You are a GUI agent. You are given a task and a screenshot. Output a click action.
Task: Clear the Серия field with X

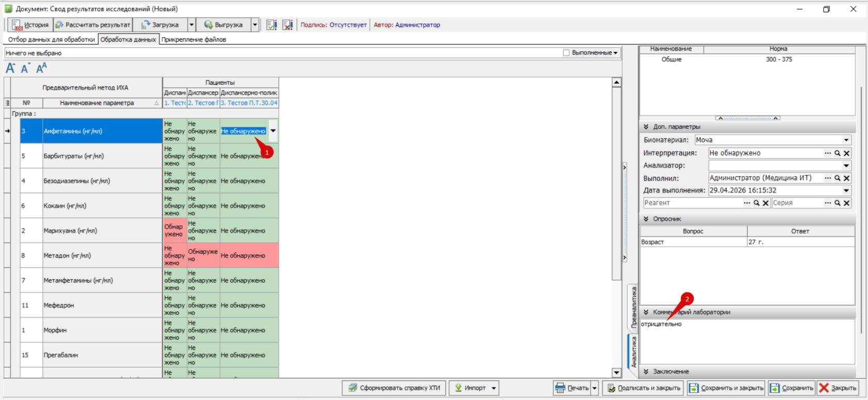pos(847,203)
